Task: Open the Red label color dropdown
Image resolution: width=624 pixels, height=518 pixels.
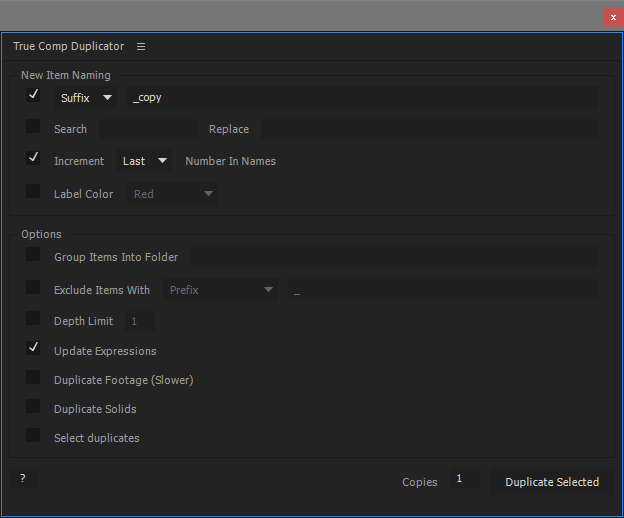Action: click(x=172, y=194)
